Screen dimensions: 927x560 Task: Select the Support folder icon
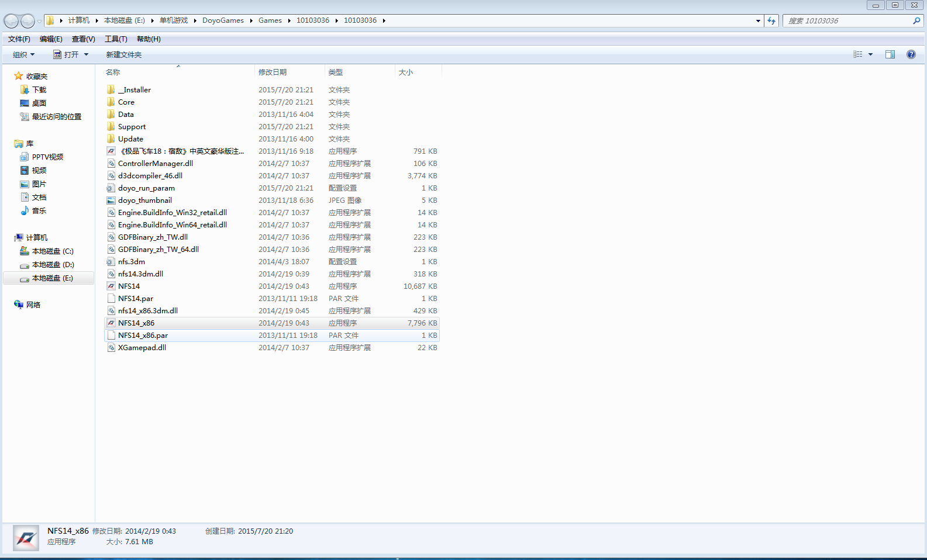click(x=111, y=126)
